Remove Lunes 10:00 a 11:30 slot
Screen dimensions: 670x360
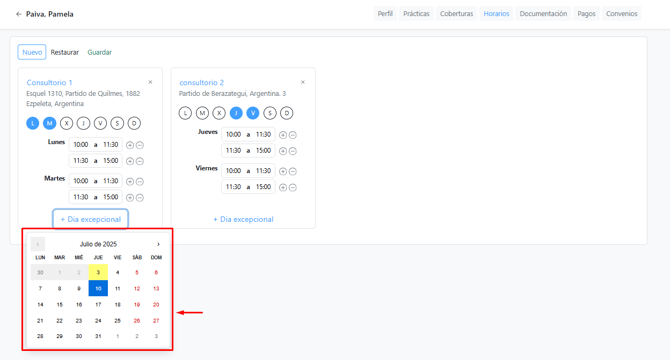click(140, 145)
